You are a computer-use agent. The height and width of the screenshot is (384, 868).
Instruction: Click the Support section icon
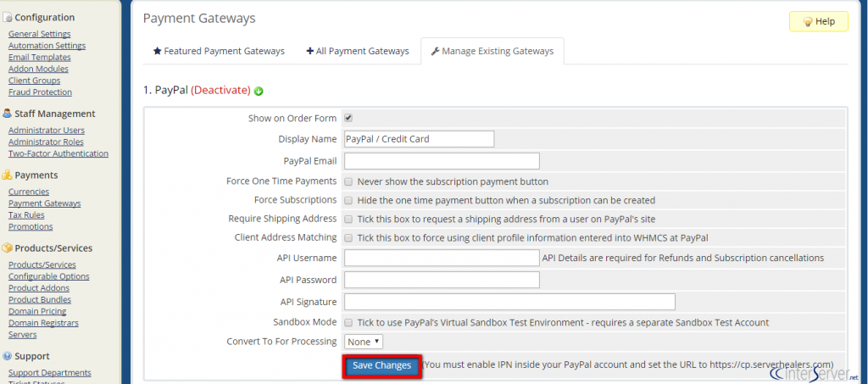tap(7, 356)
